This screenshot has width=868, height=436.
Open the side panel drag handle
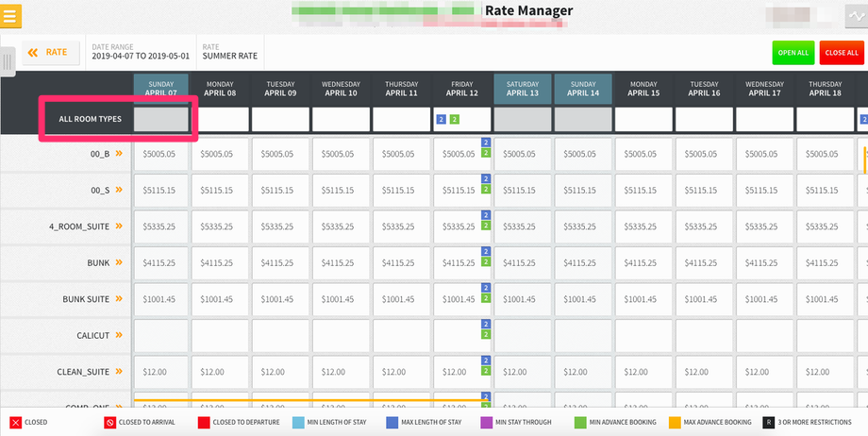8,61
